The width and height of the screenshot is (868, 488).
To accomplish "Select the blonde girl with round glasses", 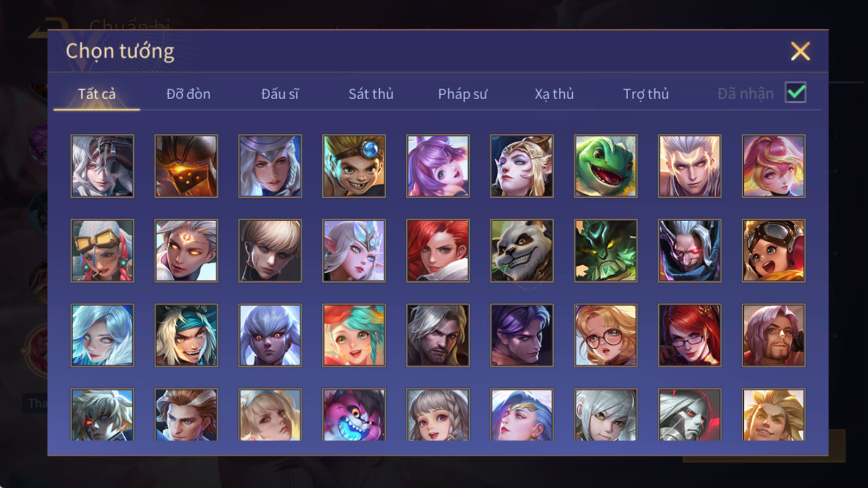I will pos(605,335).
